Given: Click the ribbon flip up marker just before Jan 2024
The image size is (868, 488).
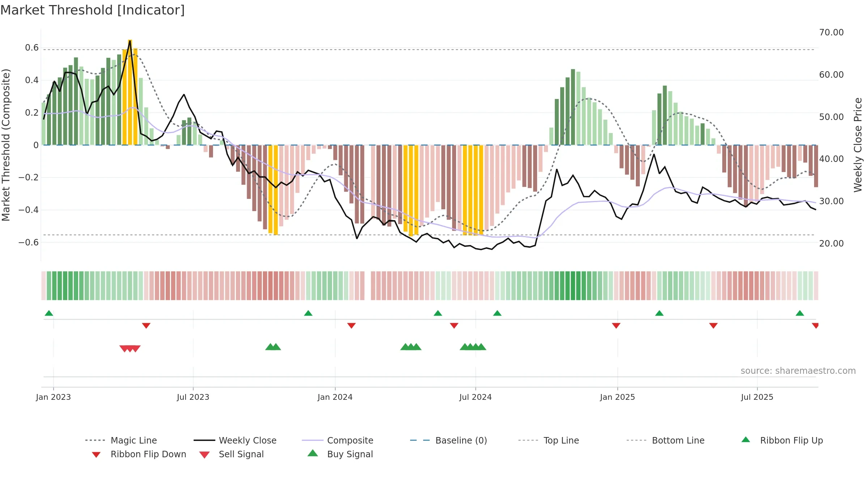Looking at the screenshot, I should [x=308, y=313].
